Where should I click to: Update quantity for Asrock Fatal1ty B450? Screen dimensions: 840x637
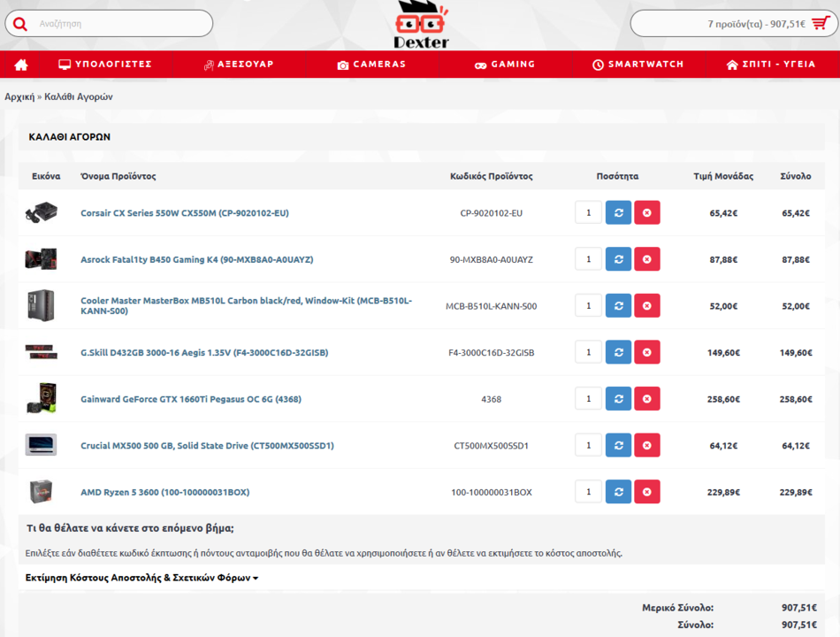point(618,259)
